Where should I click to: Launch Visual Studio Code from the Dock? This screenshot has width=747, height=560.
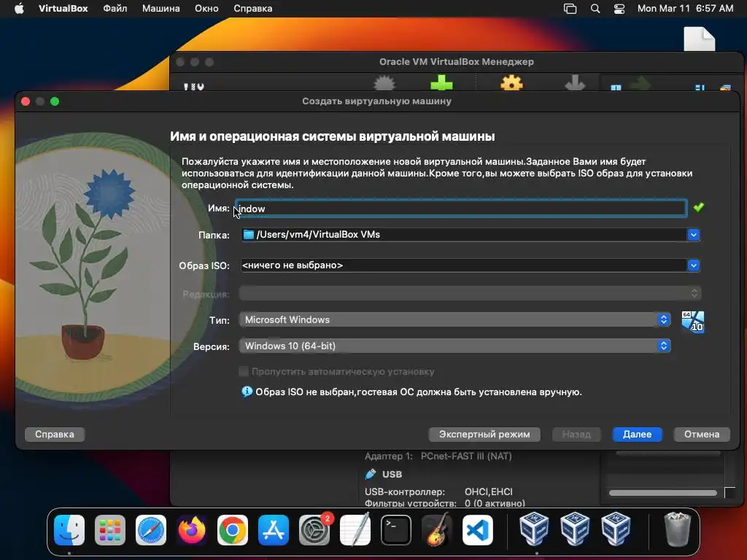point(477,530)
